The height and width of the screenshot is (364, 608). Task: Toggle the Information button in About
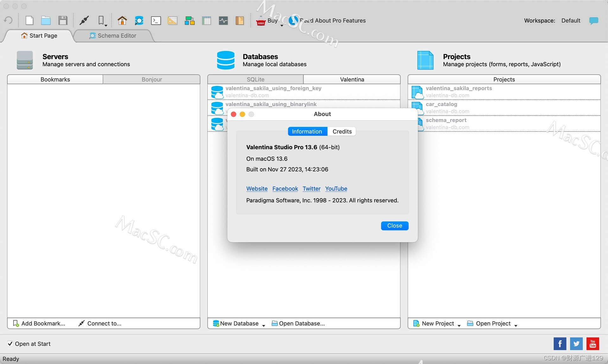307,131
